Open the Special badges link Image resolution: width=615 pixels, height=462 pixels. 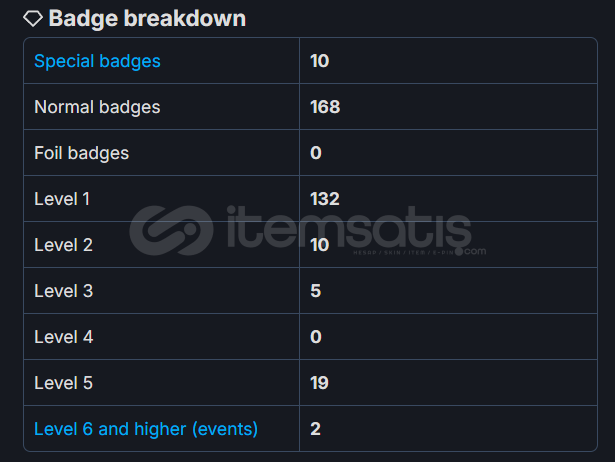coord(97,61)
